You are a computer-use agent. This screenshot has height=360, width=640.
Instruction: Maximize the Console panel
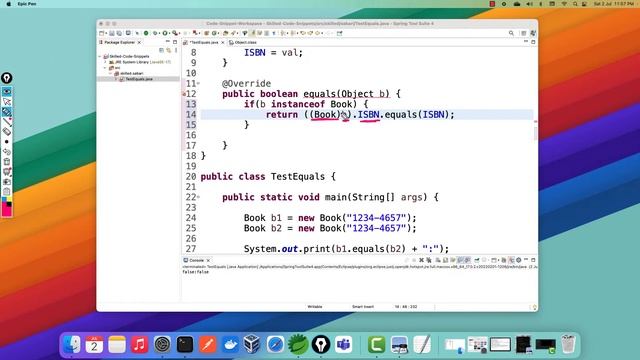(x=533, y=260)
